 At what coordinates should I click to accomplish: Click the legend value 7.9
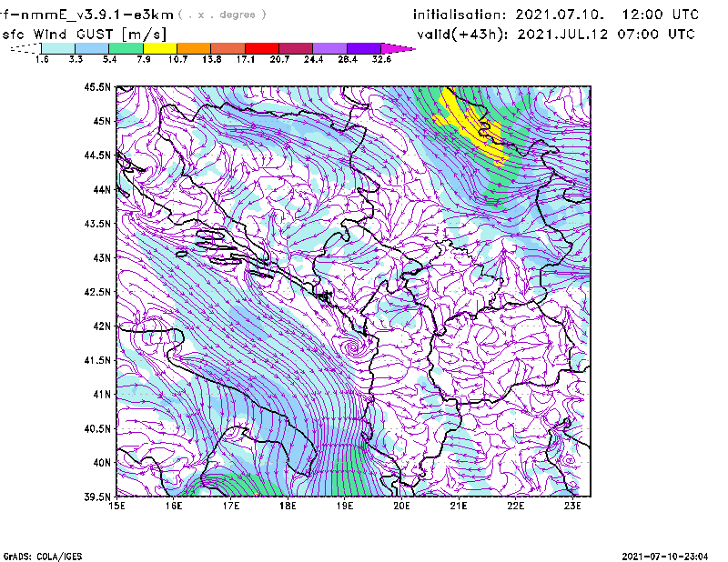pos(144,59)
